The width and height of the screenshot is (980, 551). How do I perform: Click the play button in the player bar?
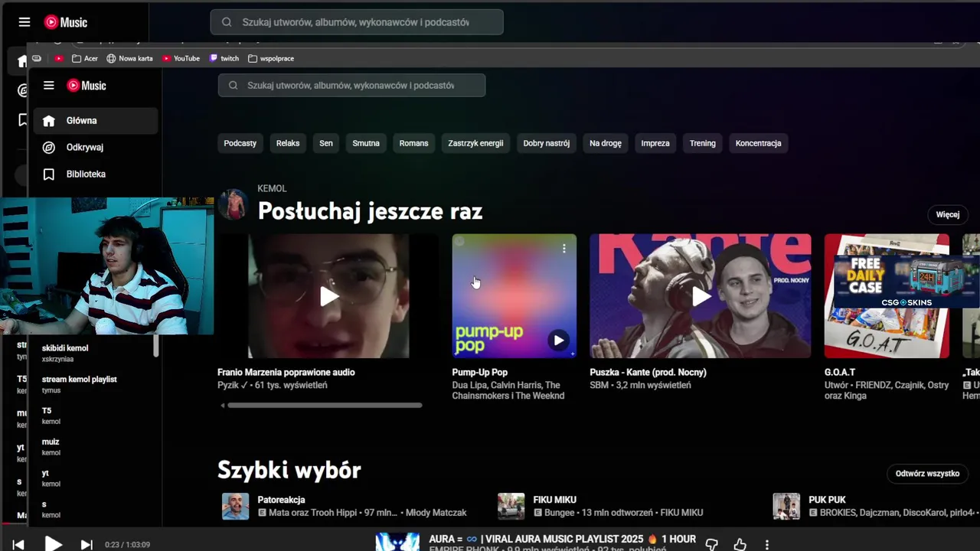click(x=53, y=544)
